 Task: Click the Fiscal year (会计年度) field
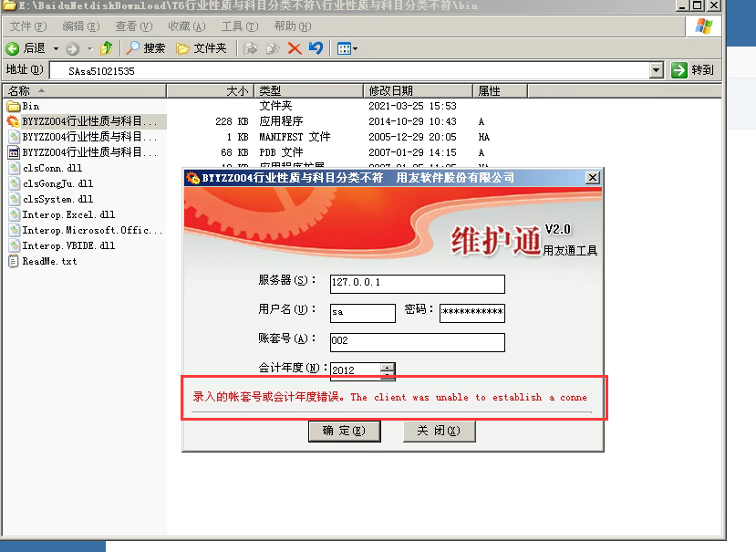click(x=356, y=370)
